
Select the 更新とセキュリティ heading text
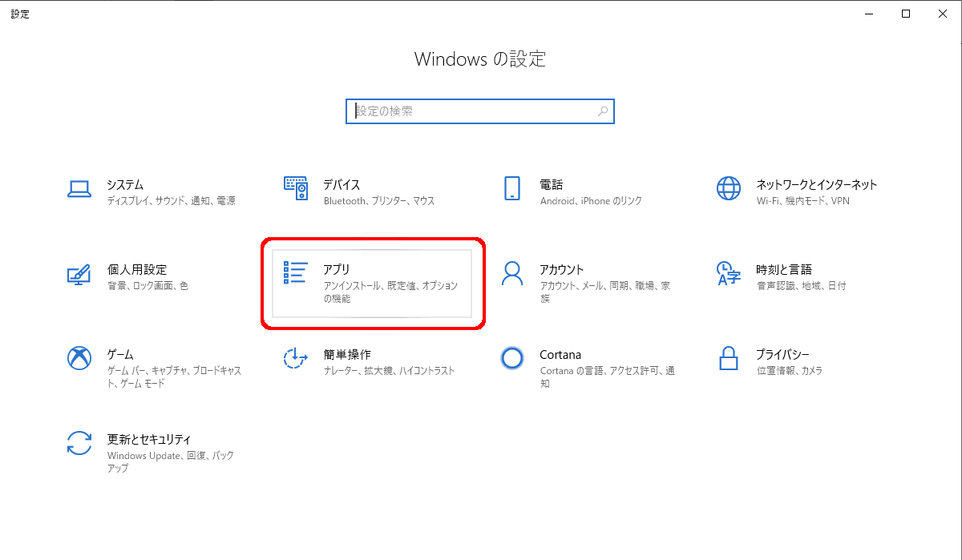tap(149, 439)
